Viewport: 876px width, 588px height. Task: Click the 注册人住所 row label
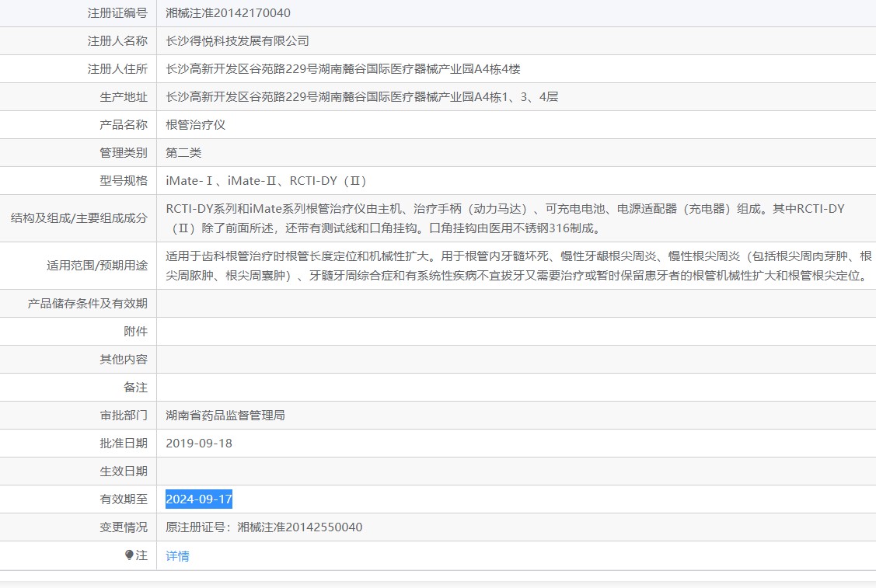tap(117, 68)
